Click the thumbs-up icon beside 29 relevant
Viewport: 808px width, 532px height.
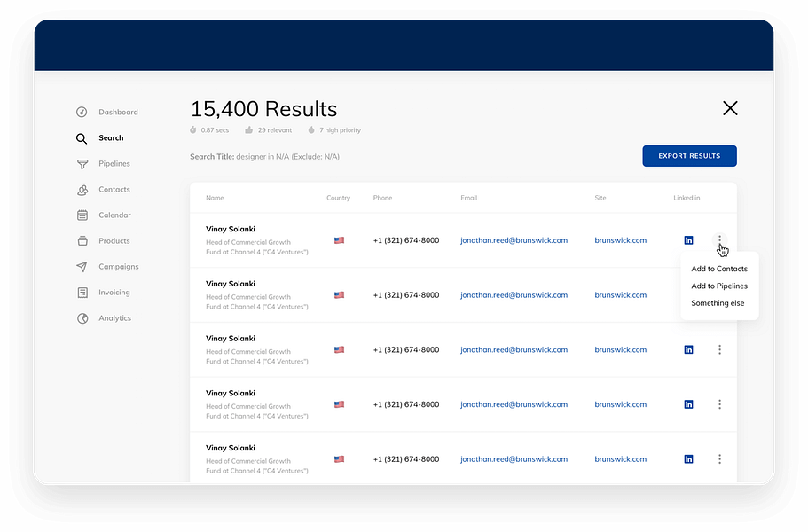pyautogui.click(x=249, y=130)
